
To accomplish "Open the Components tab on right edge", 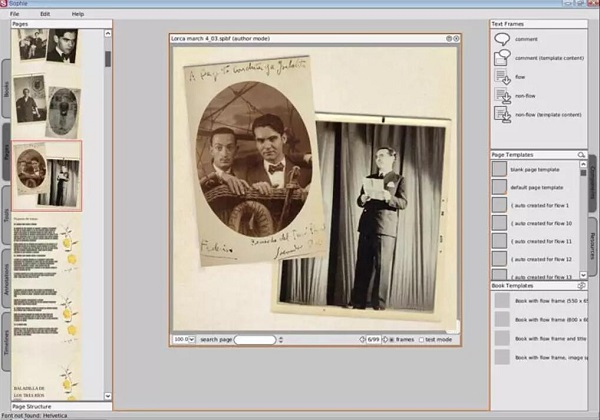I will coord(592,184).
